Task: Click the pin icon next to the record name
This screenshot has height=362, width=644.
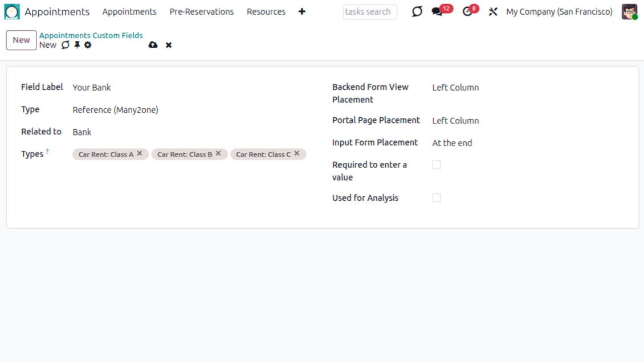Action: click(77, 45)
